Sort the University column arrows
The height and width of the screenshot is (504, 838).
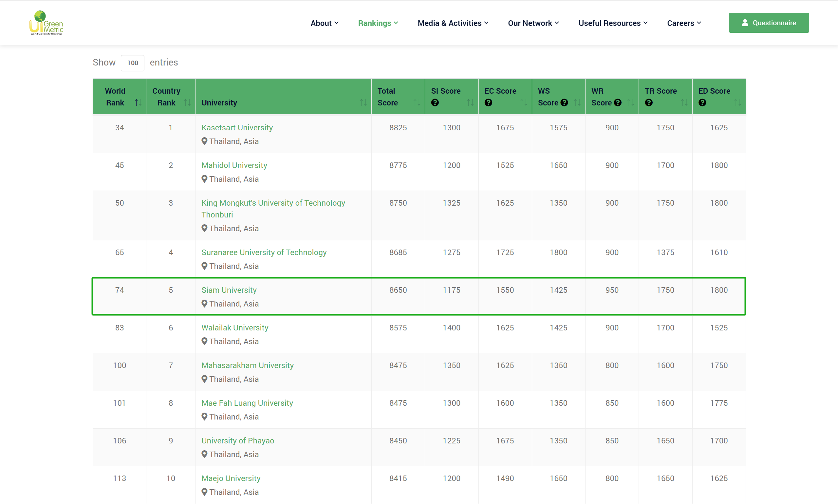[363, 102]
